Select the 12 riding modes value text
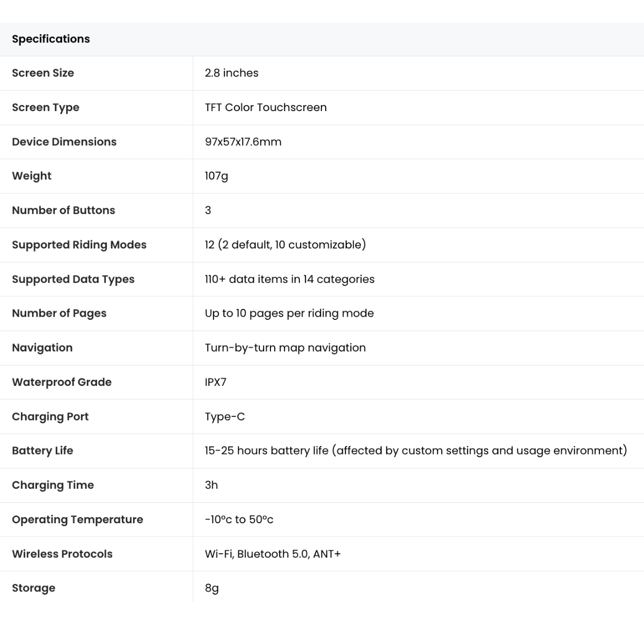The height and width of the screenshot is (644, 644). coord(285,245)
